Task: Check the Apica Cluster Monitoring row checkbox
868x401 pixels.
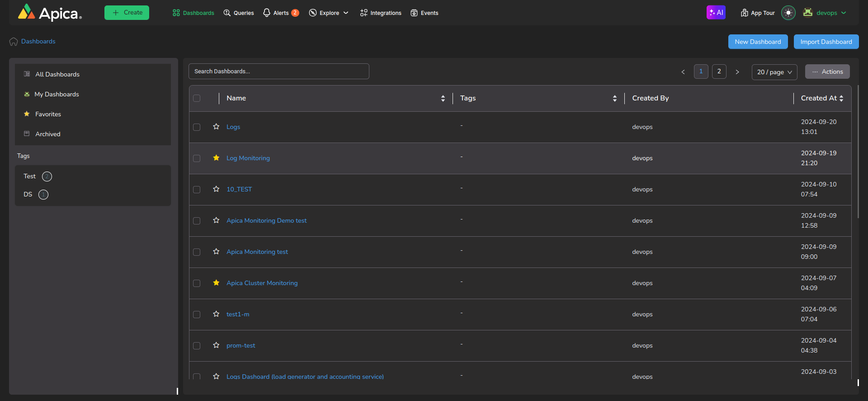Action: [x=197, y=283]
